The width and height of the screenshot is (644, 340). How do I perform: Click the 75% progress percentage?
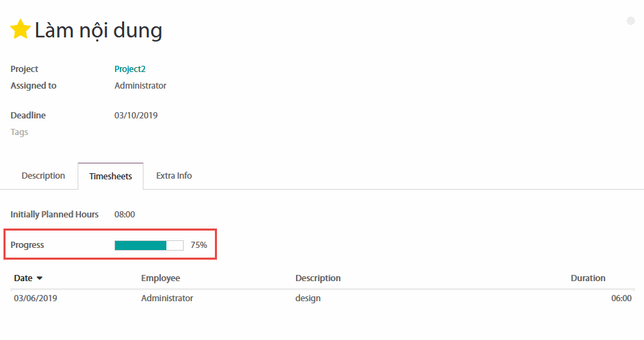199,245
